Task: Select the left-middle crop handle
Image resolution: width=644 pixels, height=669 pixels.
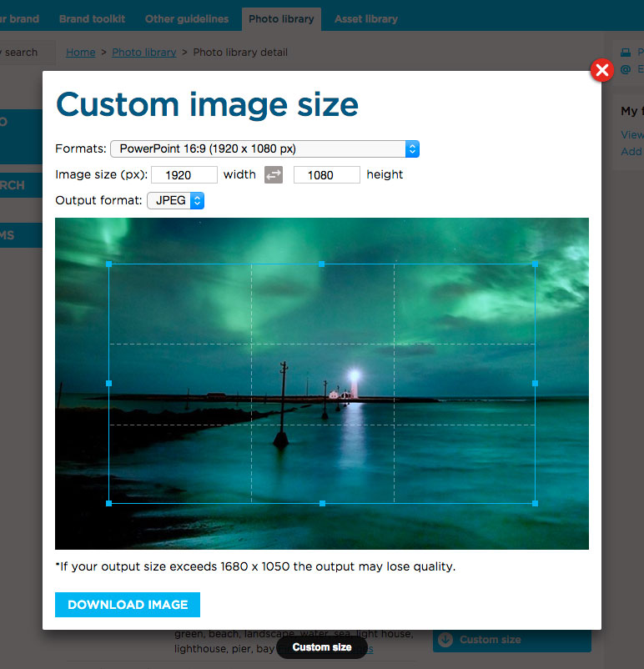Action: pyautogui.click(x=109, y=383)
